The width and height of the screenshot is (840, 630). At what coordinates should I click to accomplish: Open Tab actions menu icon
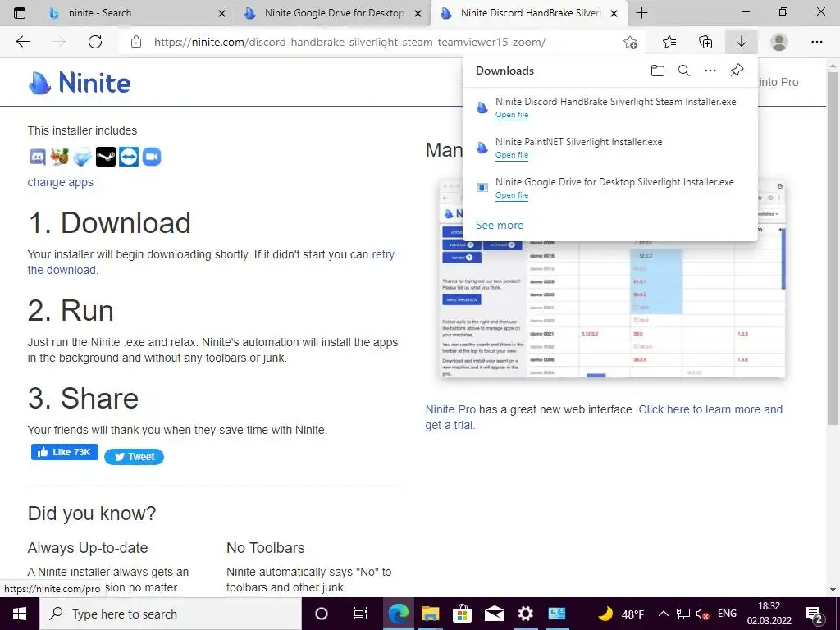(x=20, y=13)
